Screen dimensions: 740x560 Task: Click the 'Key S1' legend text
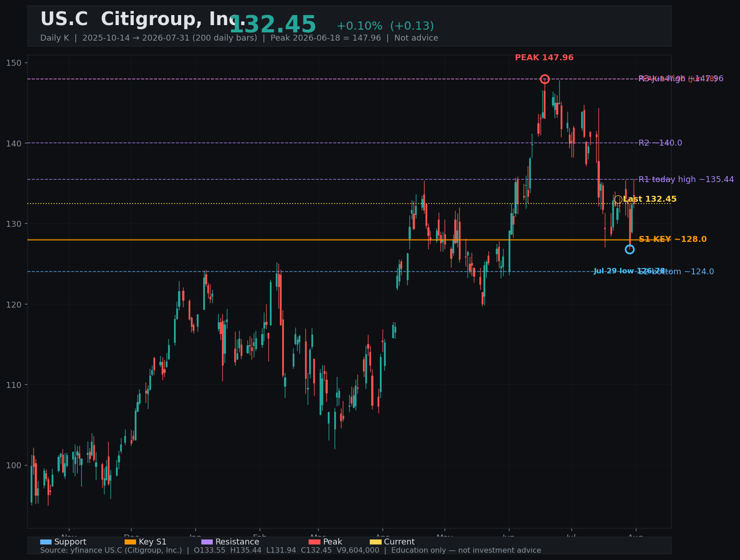click(x=152, y=542)
